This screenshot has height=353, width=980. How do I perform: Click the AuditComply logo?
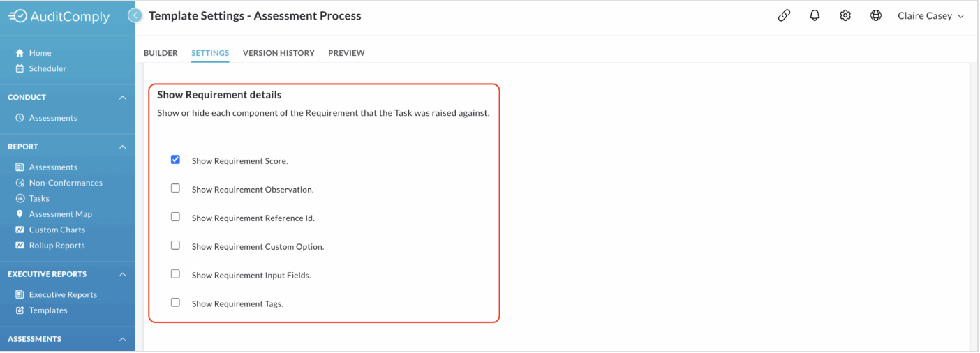(59, 17)
